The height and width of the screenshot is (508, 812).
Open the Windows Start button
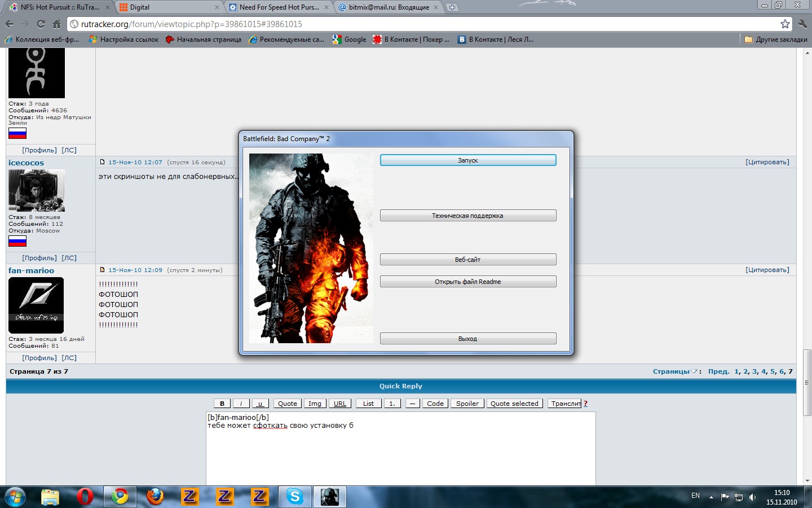(x=15, y=497)
